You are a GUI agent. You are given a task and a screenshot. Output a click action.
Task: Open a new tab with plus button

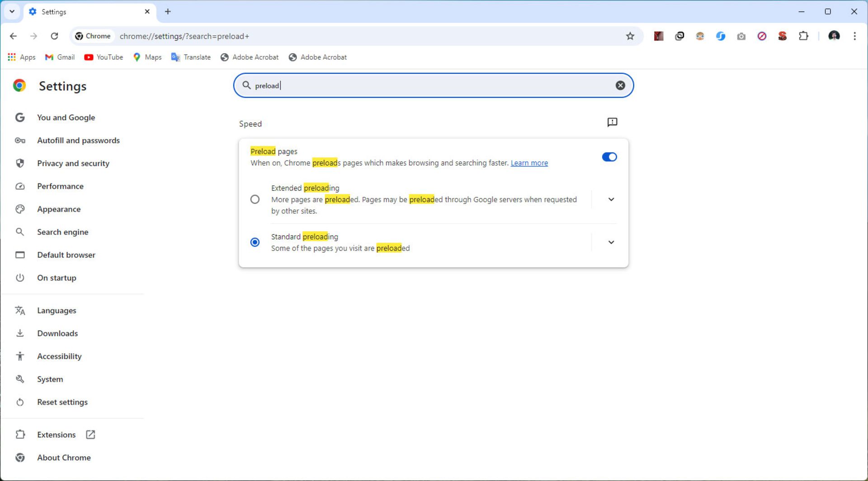click(x=168, y=12)
